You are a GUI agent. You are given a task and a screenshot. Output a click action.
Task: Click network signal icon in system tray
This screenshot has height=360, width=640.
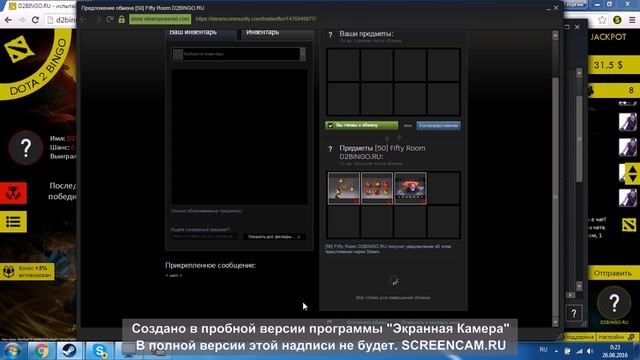[x=579, y=351]
